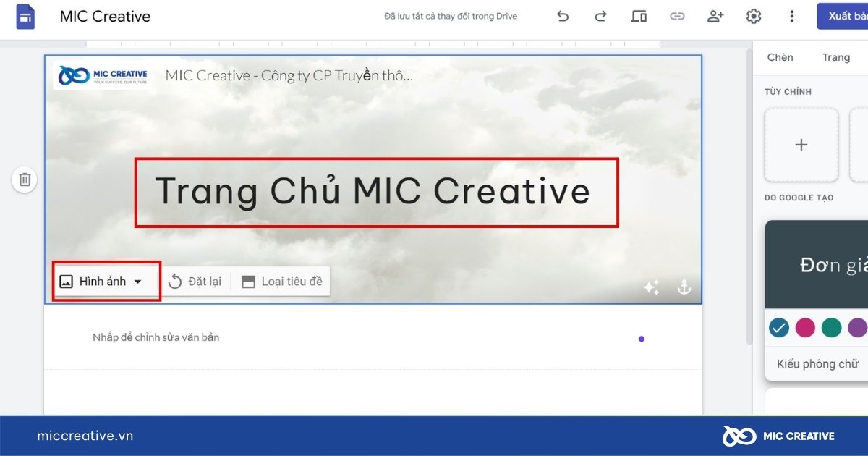Edit the Trang Chủ MIC Creative title
Screen dimensions: 868x456
coord(373,191)
